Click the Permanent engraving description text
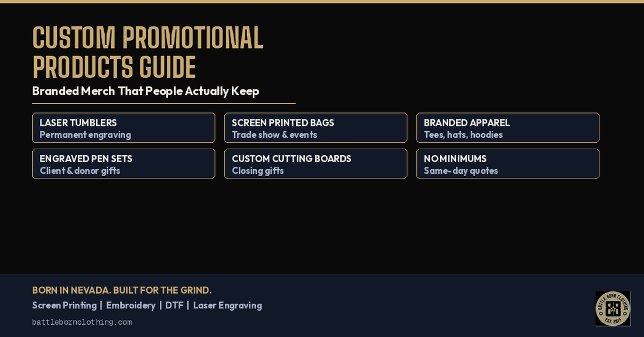 [x=85, y=135]
